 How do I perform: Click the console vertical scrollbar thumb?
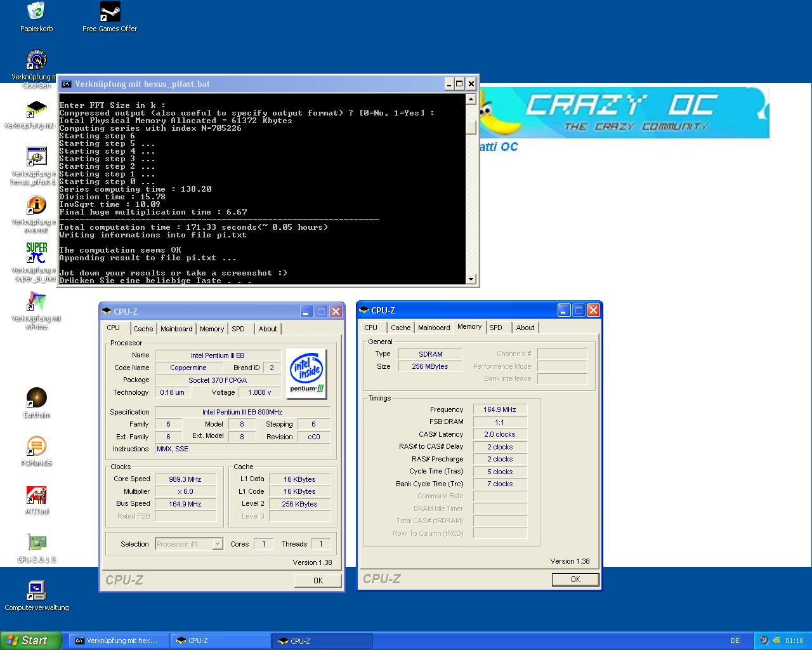(x=471, y=127)
